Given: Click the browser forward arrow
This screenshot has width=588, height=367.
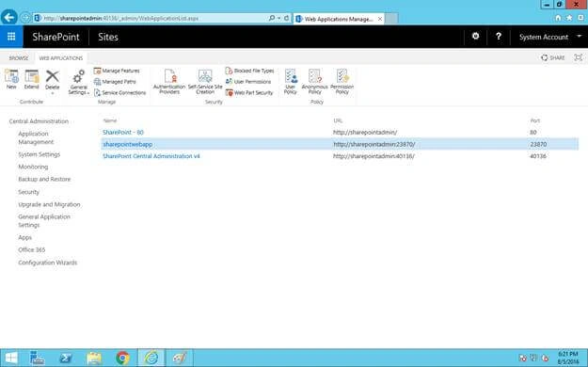Looking at the screenshot, I should click(x=25, y=18).
